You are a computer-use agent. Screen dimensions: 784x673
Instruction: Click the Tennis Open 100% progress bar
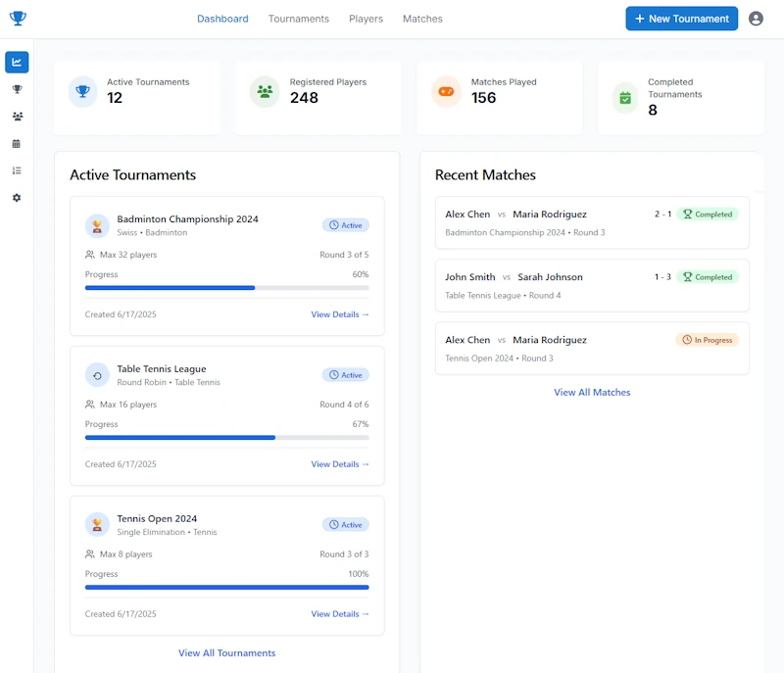[x=227, y=588]
